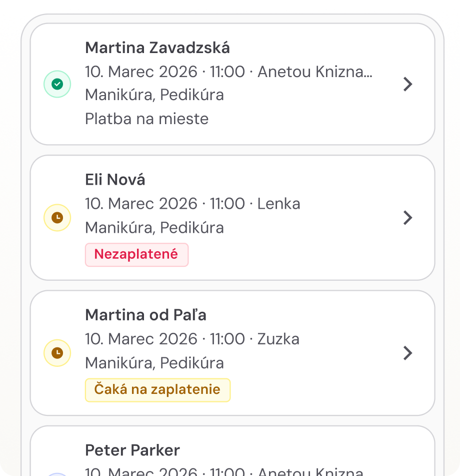This screenshot has height=476, width=460.
Task: Click Manikúra, Pedikúra services under Eli Nová
Action: [x=154, y=228]
